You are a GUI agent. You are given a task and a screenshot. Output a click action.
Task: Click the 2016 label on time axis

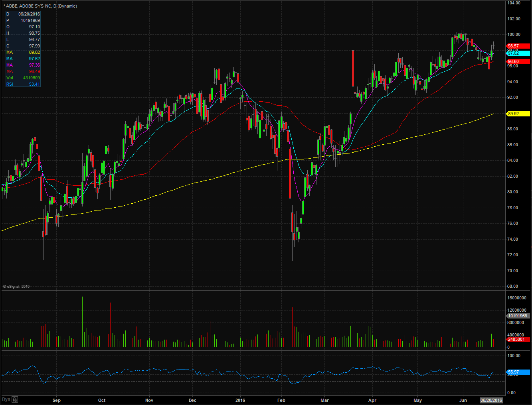(x=240, y=400)
